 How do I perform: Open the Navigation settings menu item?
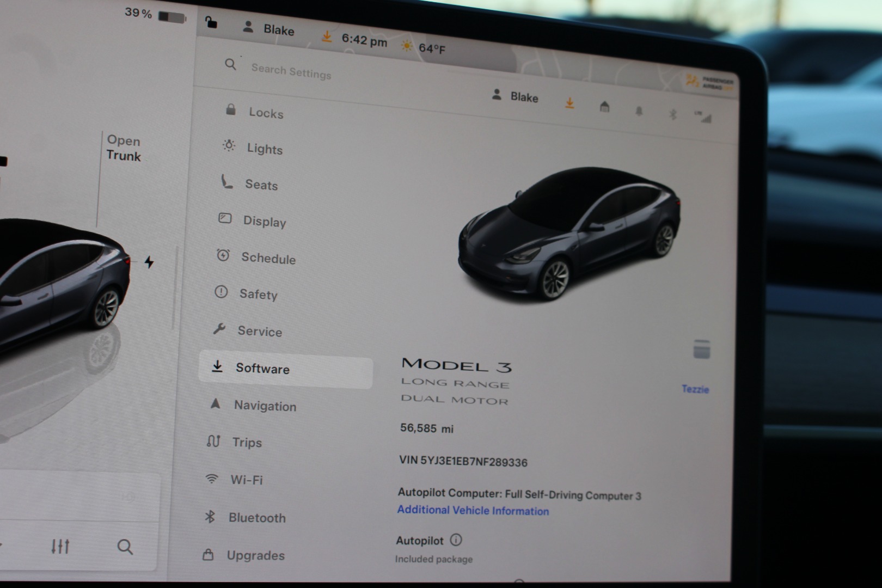point(265,406)
